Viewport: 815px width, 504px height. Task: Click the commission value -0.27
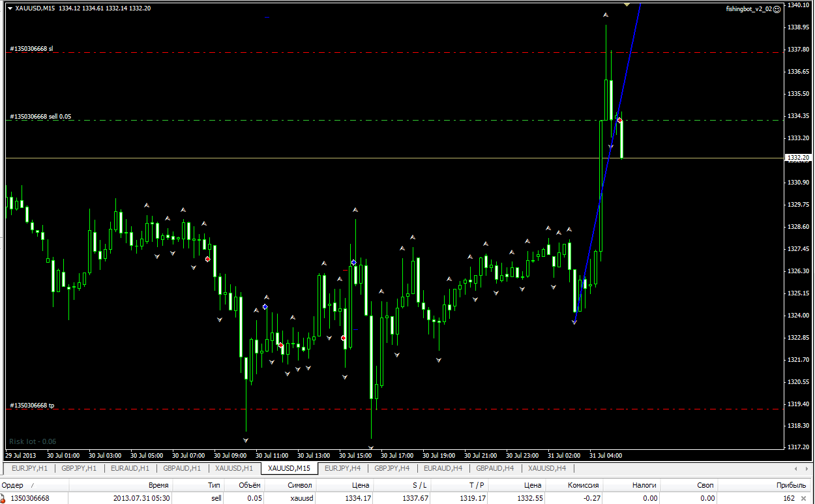(x=592, y=498)
